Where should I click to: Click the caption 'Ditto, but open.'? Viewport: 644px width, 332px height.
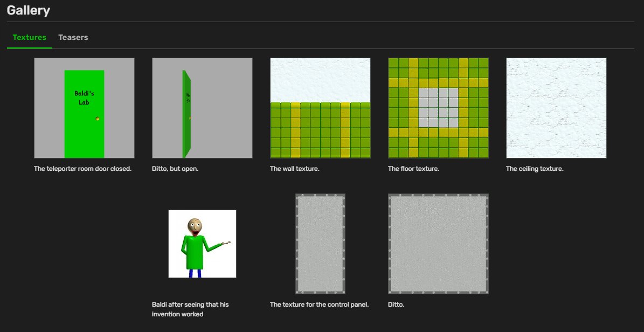point(175,169)
